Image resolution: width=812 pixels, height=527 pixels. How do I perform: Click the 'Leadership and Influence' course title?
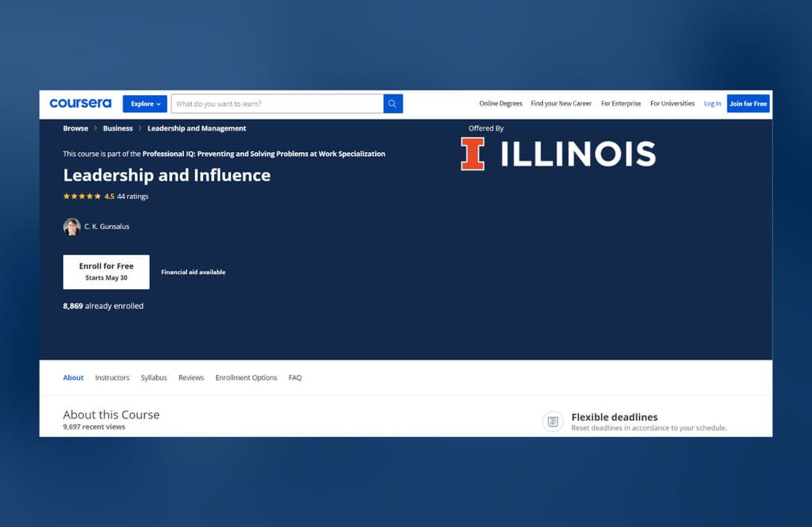(x=167, y=175)
